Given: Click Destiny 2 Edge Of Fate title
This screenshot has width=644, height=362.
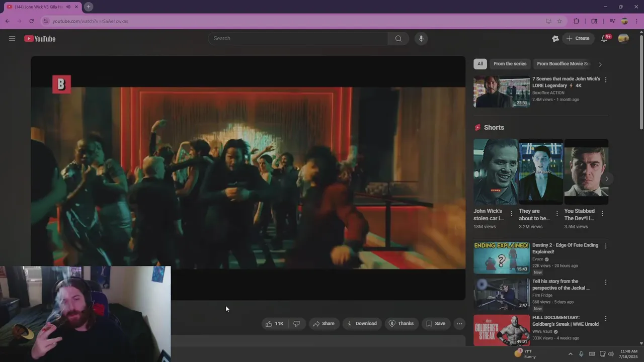Looking at the screenshot, I should coord(565,248).
